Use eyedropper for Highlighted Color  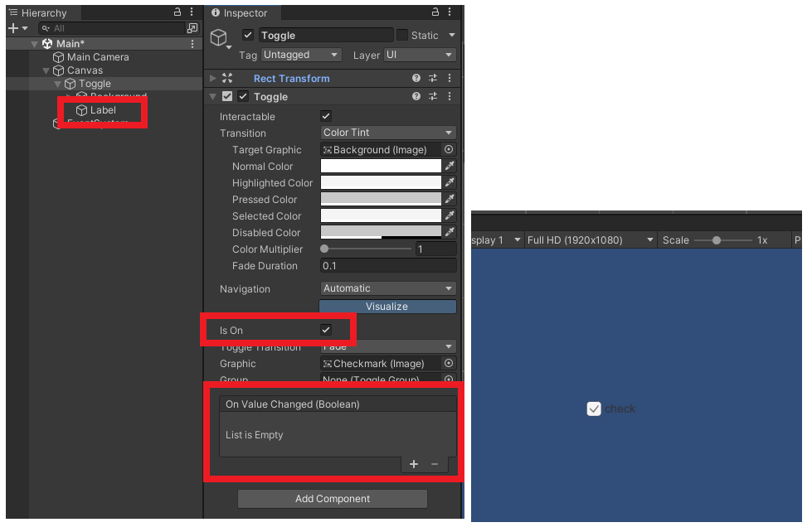click(450, 182)
